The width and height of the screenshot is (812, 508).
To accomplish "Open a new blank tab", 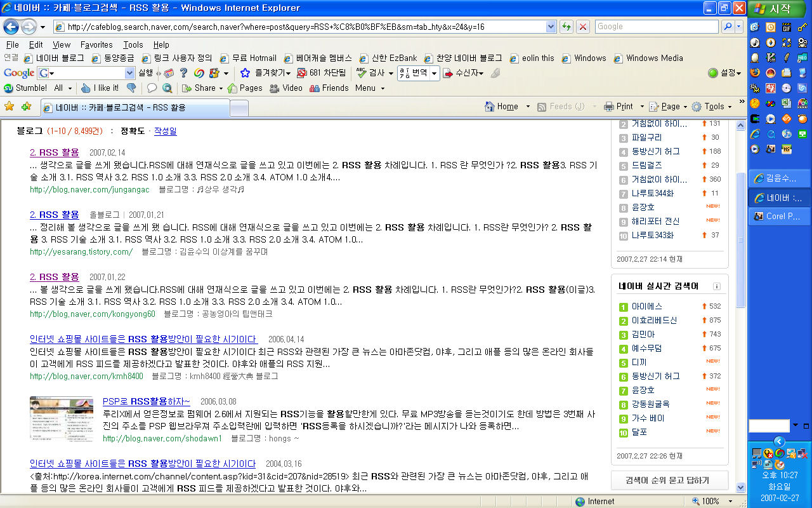I will tap(239, 109).
